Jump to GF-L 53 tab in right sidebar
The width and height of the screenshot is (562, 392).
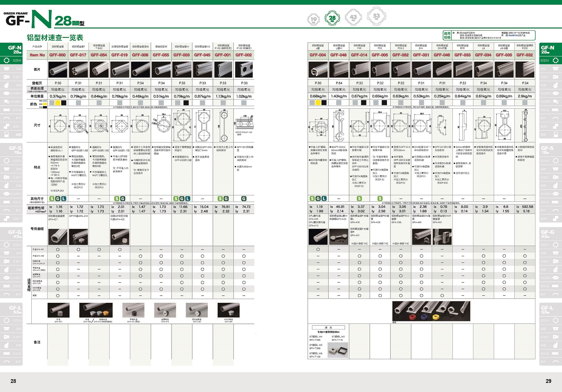[x=551, y=309]
